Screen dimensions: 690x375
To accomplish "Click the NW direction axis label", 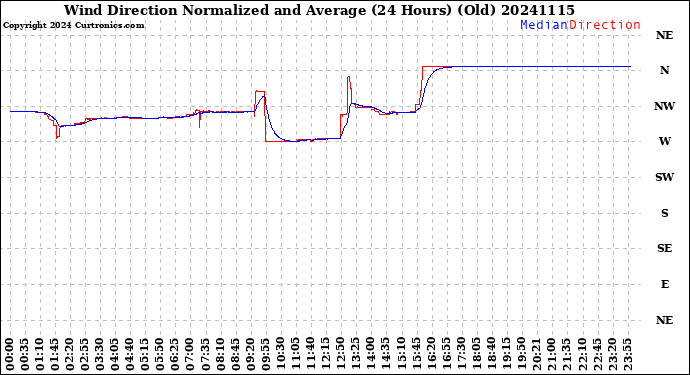I will 664,106.
